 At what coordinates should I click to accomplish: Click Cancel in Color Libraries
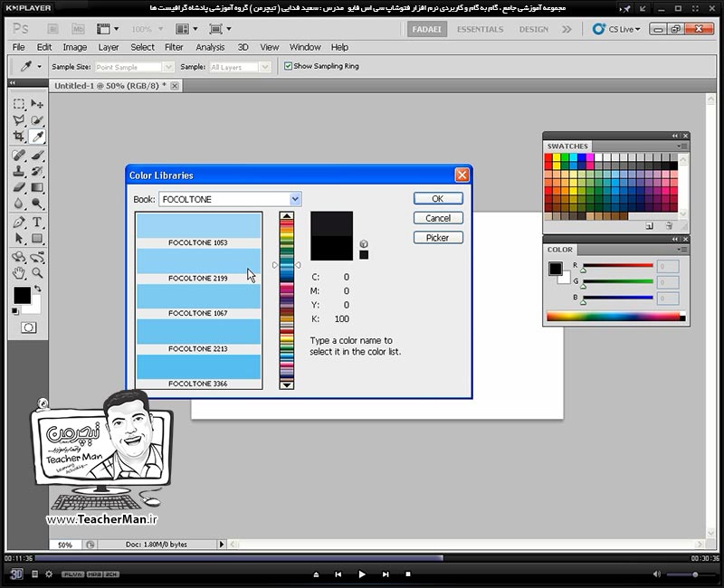coord(438,218)
